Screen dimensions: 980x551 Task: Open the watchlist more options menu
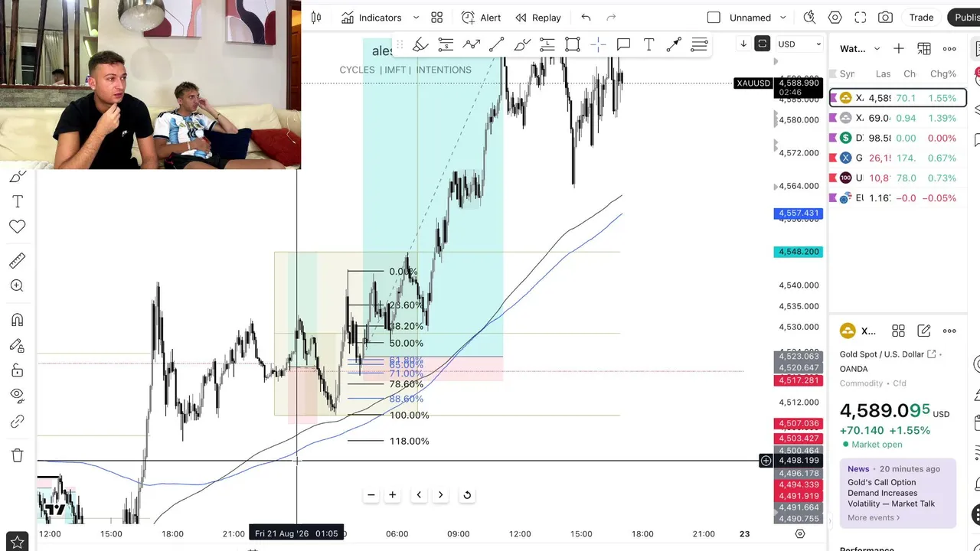pyautogui.click(x=949, y=49)
